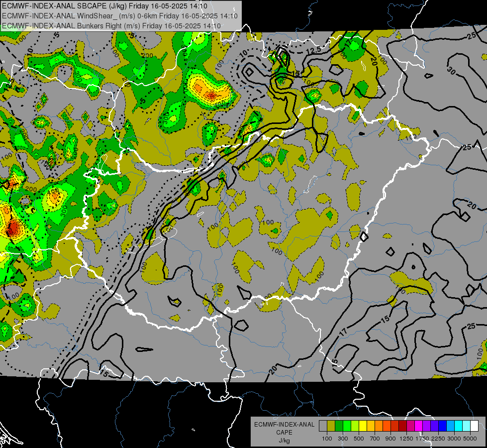The width and height of the screenshot is (487, 448).
Task: Click the sky blue legend swatch
Action: tap(450, 426)
